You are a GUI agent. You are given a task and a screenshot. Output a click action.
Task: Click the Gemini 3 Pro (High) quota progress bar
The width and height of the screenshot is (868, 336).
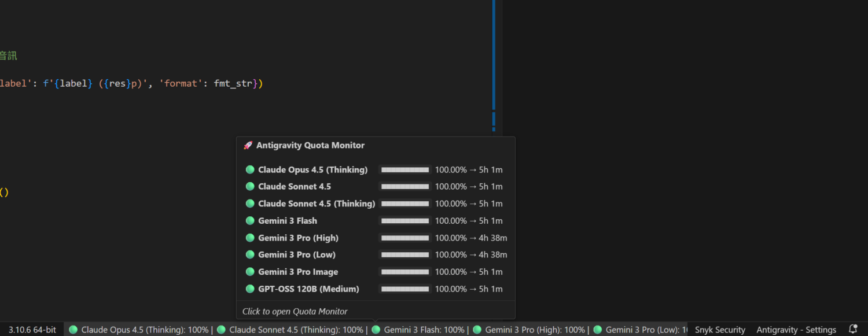[x=405, y=238]
